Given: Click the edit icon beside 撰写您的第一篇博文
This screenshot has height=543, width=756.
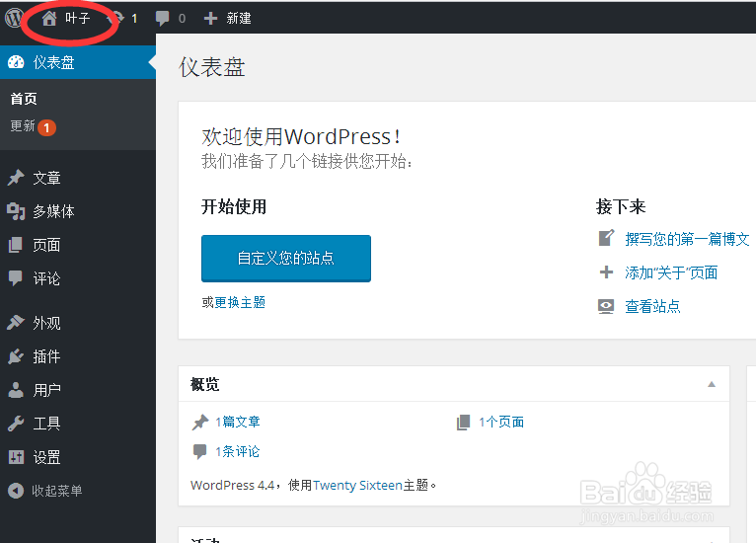Looking at the screenshot, I should [606, 238].
